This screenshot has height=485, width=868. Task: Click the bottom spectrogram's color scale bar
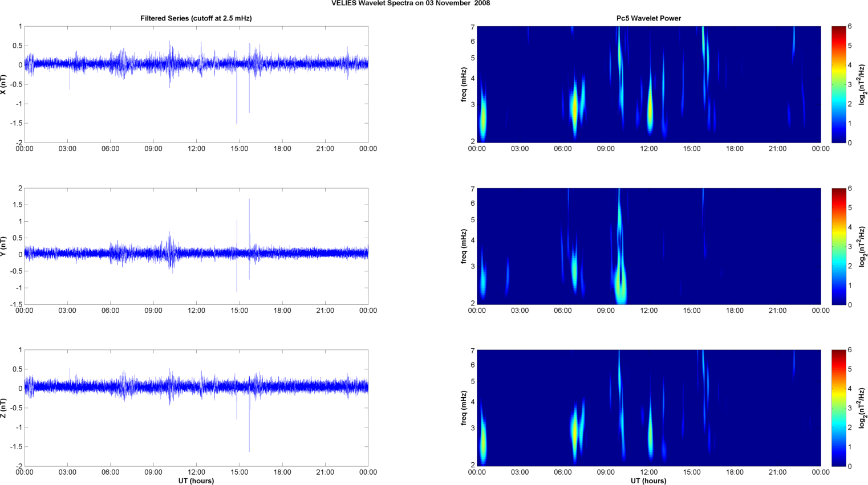838,408
